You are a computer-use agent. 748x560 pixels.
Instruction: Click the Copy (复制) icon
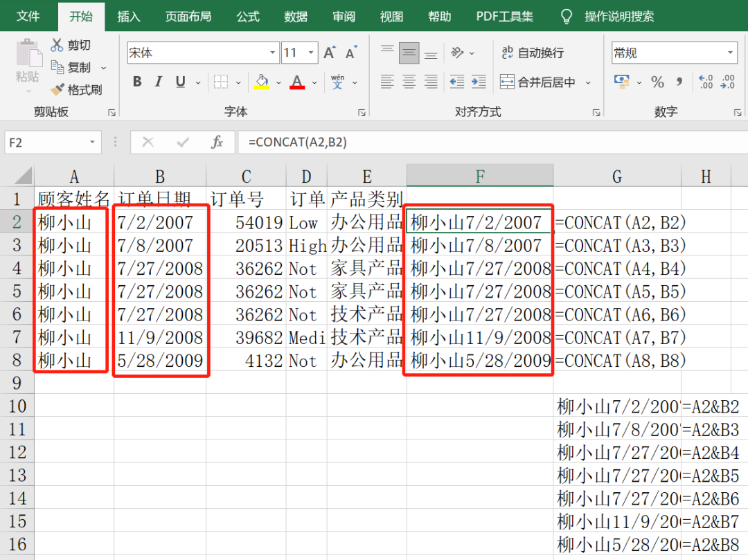click(57, 67)
